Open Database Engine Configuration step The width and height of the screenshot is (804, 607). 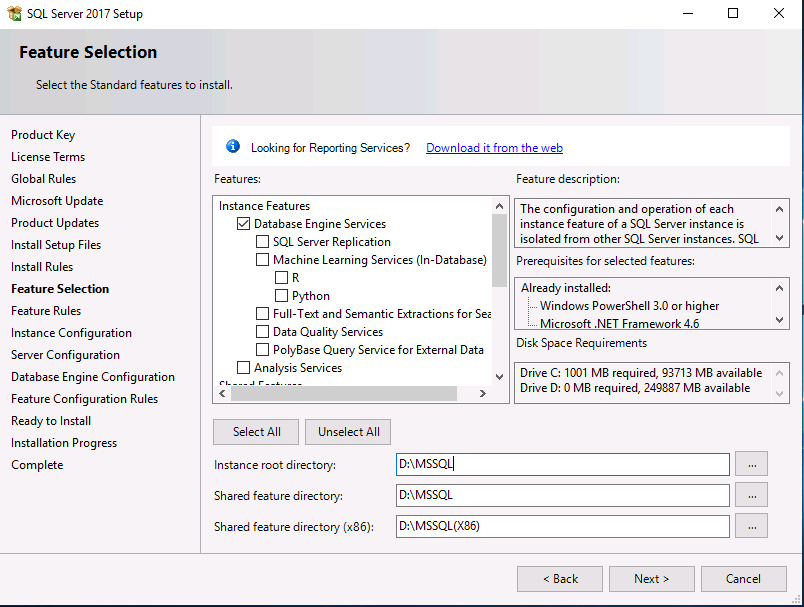click(x=93, y=377)
